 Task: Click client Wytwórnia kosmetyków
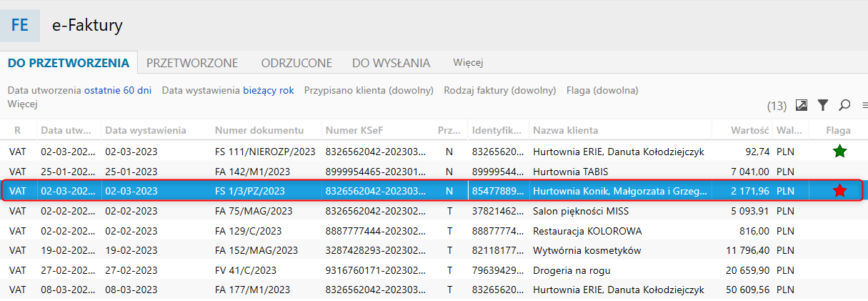(x=587, y=250)
